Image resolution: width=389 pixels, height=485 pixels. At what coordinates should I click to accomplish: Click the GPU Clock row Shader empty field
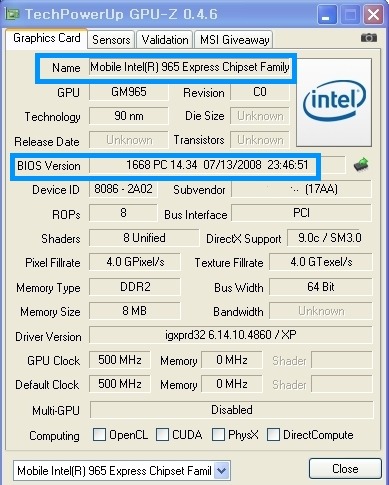[342, 360]
